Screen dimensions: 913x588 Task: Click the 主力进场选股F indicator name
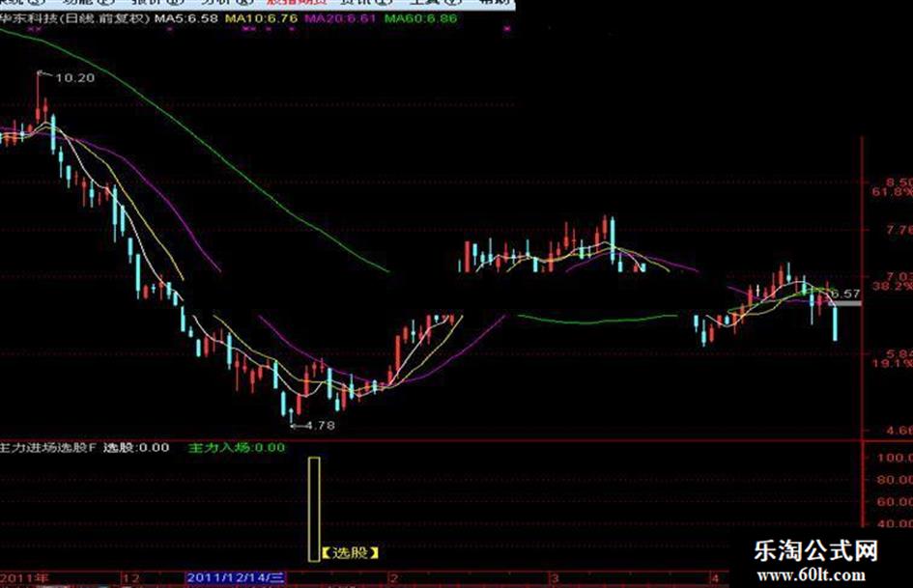pyautogui.click(x=47, y=448)
